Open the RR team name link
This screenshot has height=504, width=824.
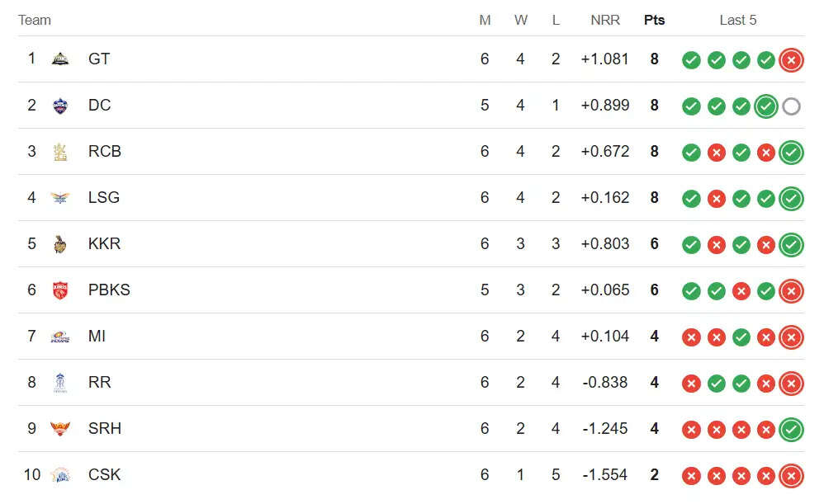(x=100, y=382)
